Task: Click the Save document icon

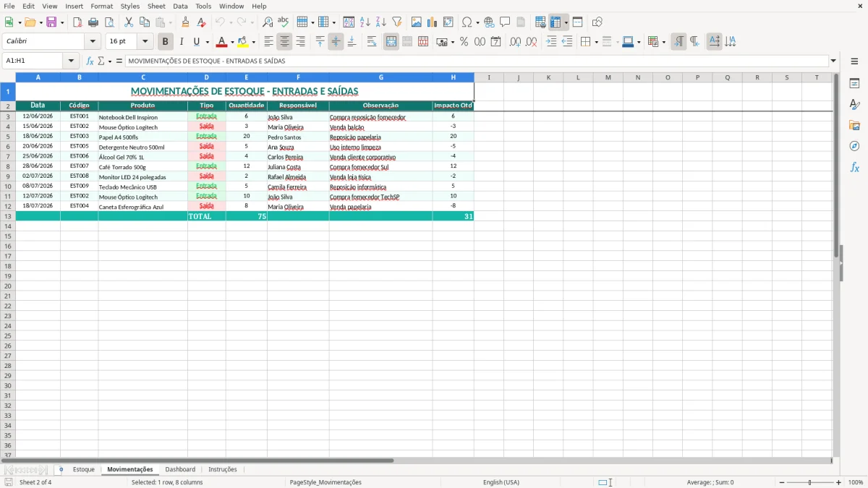Action: click(51, 22)
